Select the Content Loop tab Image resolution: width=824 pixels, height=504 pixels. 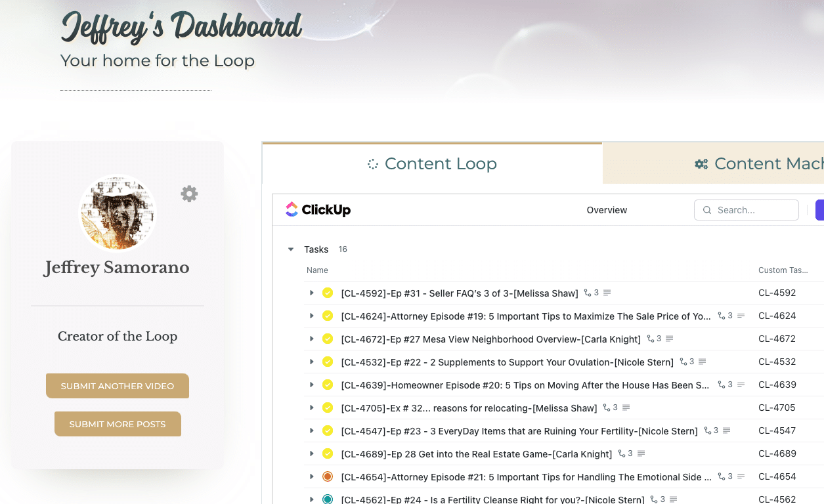[432, 163]
